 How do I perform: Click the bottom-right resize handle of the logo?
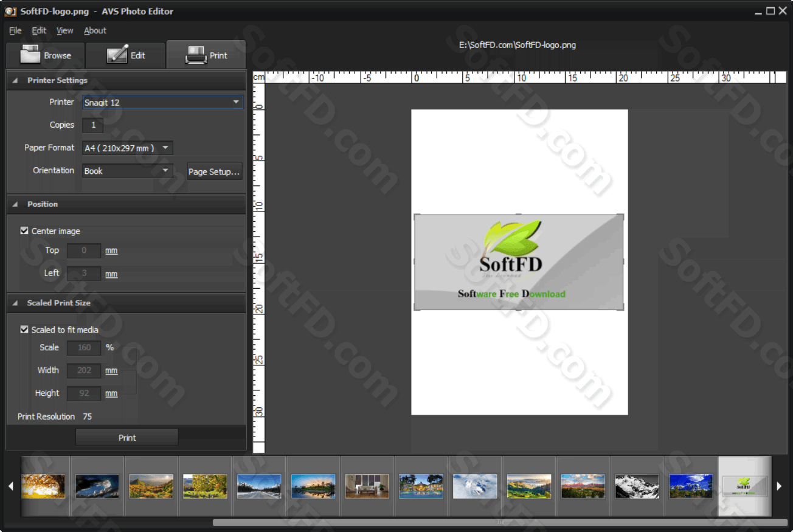(x=622, y=308)
